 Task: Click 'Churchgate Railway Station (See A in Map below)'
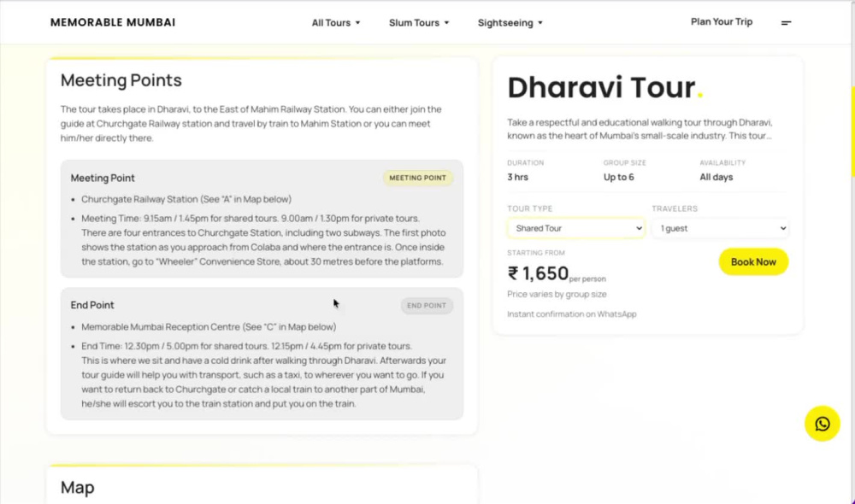[x=186, y=199]
